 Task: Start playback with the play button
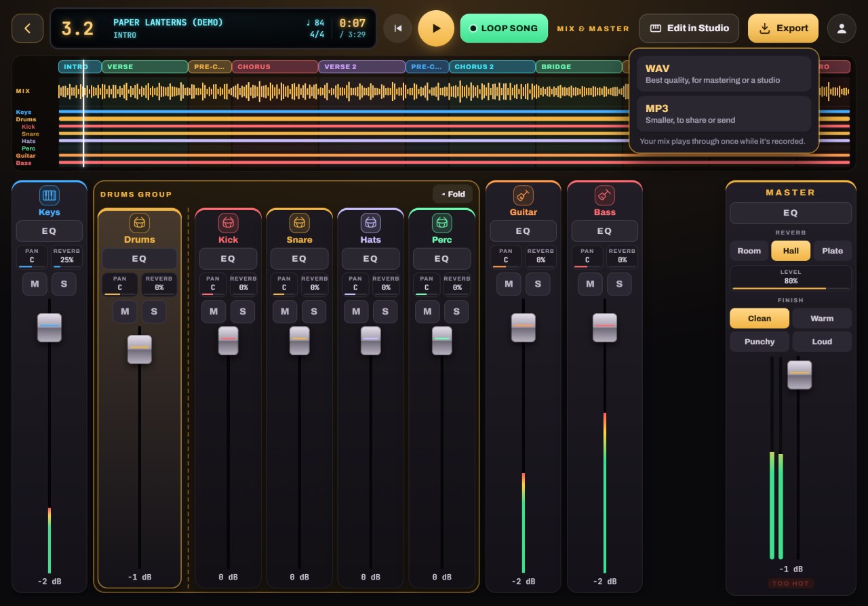[x=436, y=28]
